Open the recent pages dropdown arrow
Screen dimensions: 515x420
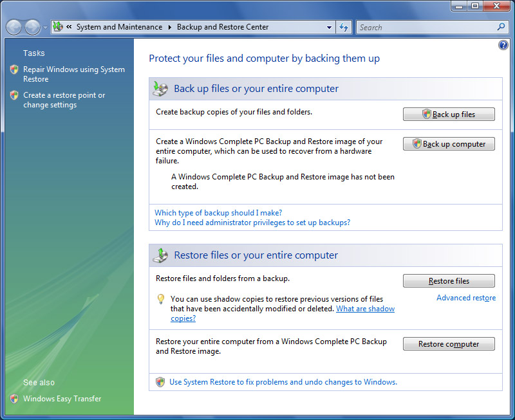44,28
